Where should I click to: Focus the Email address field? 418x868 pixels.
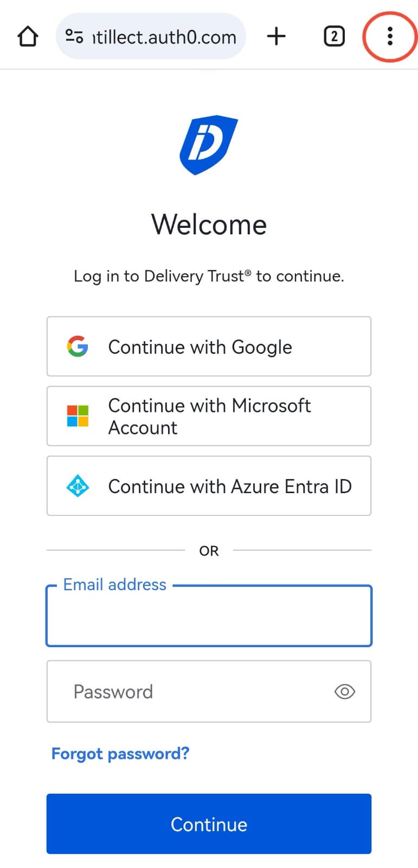coord(209,616)
